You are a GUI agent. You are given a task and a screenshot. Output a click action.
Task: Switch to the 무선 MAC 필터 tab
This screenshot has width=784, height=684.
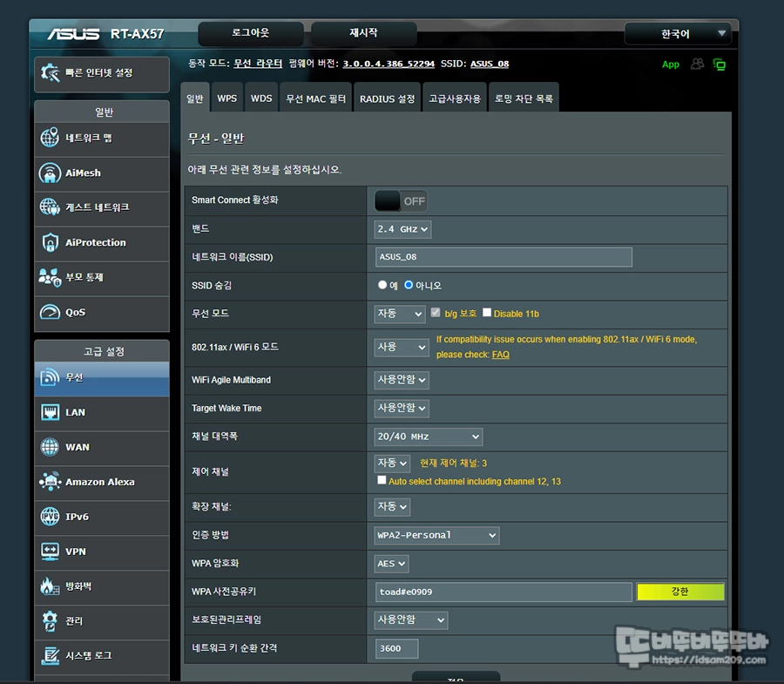315,98
